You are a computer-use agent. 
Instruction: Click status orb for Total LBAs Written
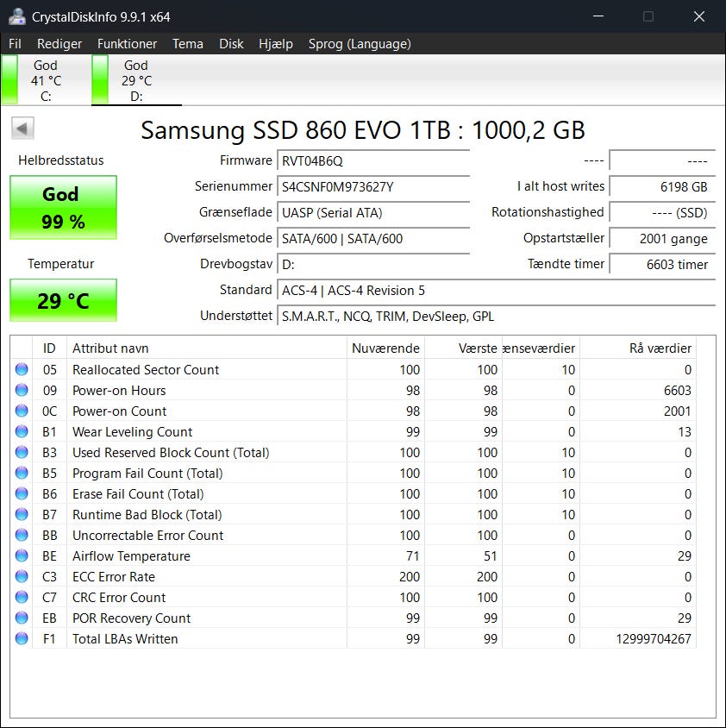(x=22, y=638)
